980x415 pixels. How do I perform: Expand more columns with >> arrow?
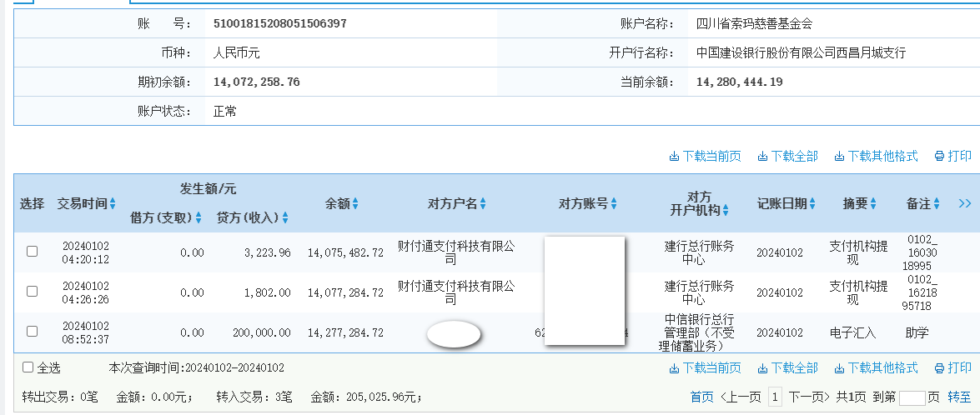click(965, 203)
